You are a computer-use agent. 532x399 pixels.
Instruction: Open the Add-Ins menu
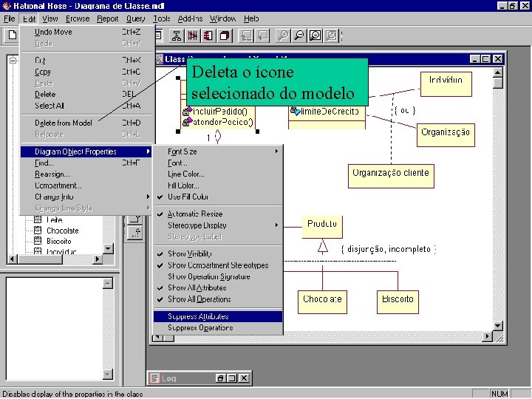190,18
